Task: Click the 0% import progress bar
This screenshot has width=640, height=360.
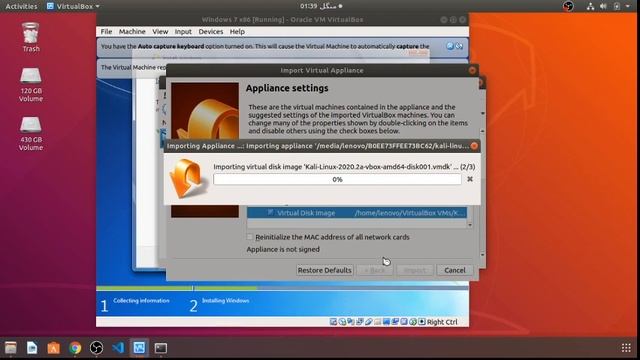Action: tap(337, 179)
